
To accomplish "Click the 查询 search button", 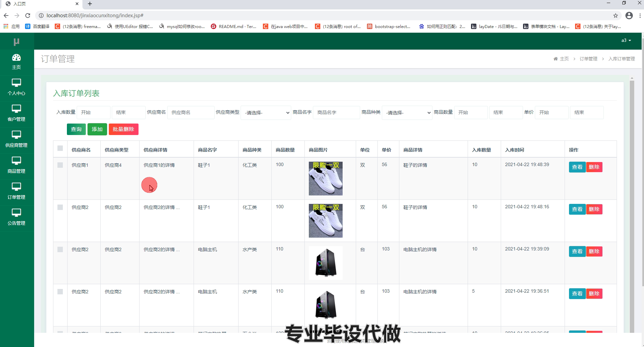I will click(76, 129).
